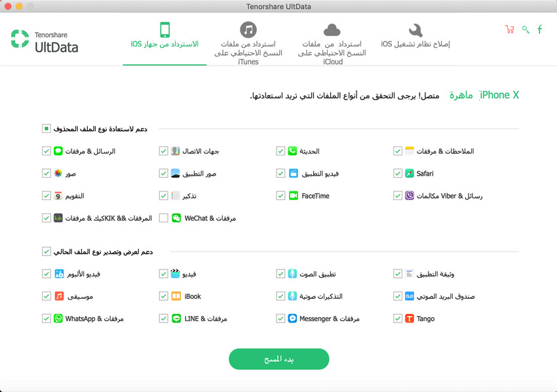Click the Reminders list icon
Viewport: 557px width, 392px height.
click(x=175, y=196)
